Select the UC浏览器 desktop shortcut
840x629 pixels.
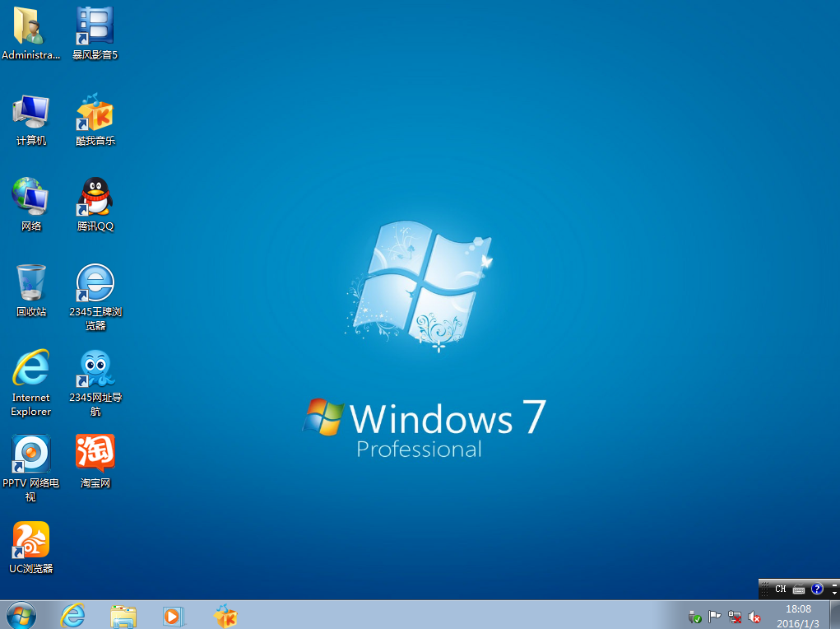[x=30, y=548]
